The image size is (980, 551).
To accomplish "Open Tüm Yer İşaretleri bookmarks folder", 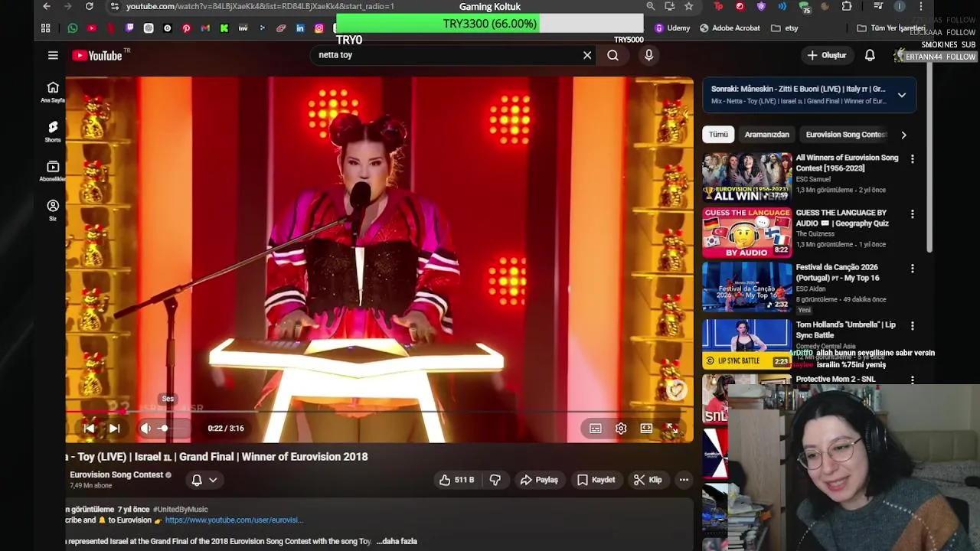I will point(890,28).
